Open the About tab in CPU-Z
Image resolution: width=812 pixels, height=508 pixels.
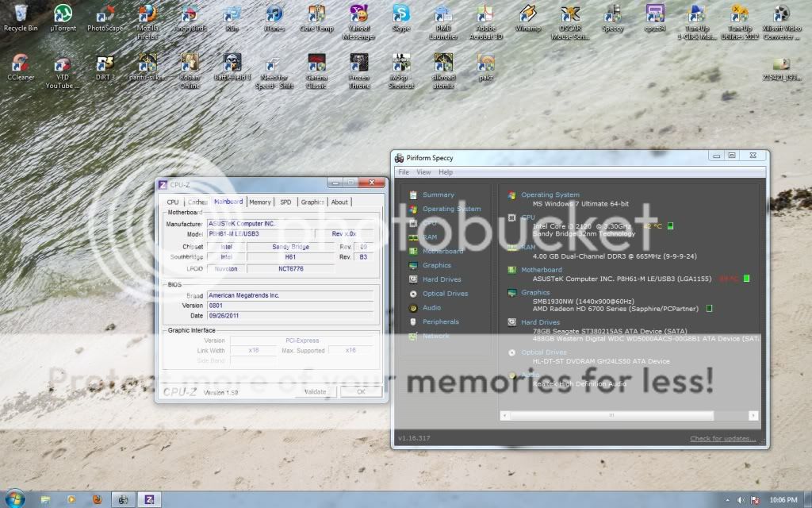(339, 202)
